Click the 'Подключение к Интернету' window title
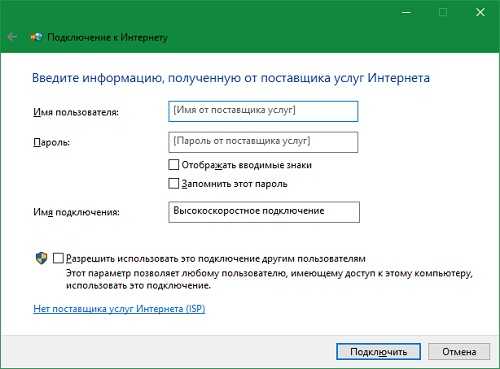This screenshot has height=369, width=500. pos(107,37)
